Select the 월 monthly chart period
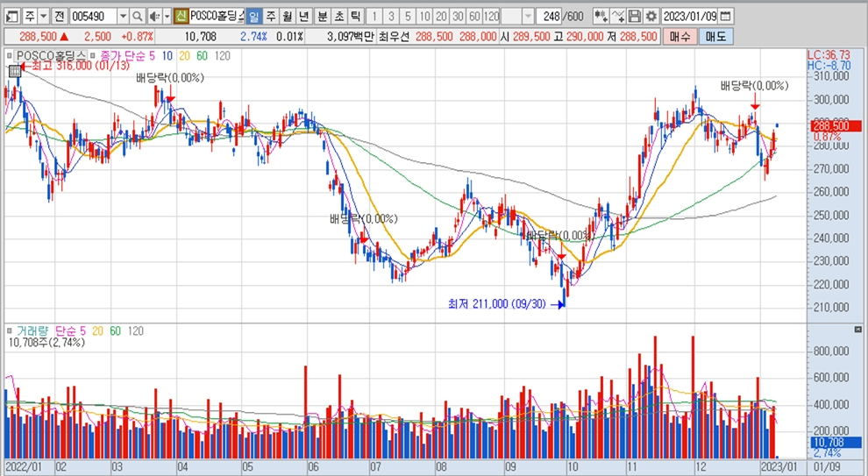Image resolution: width=868 pixels, height=476 pixels. (x=286, y=17)
